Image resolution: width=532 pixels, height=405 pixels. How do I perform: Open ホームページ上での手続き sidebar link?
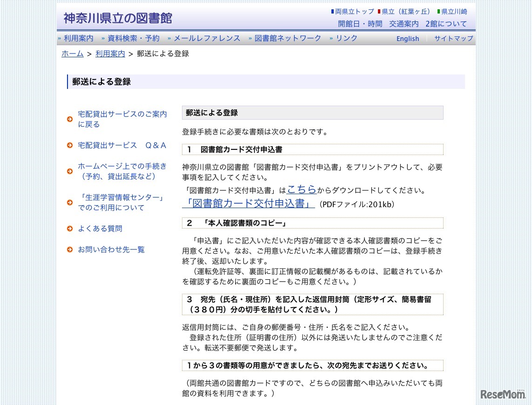(x=122, y=171)
